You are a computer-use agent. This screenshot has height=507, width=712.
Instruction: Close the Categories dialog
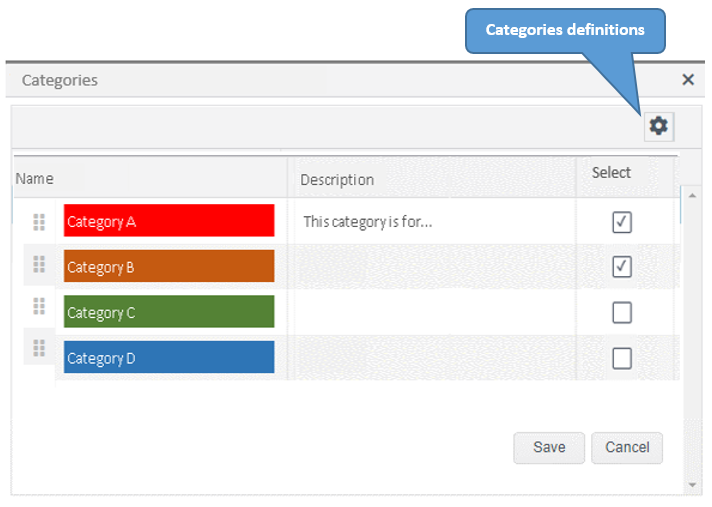688,80
